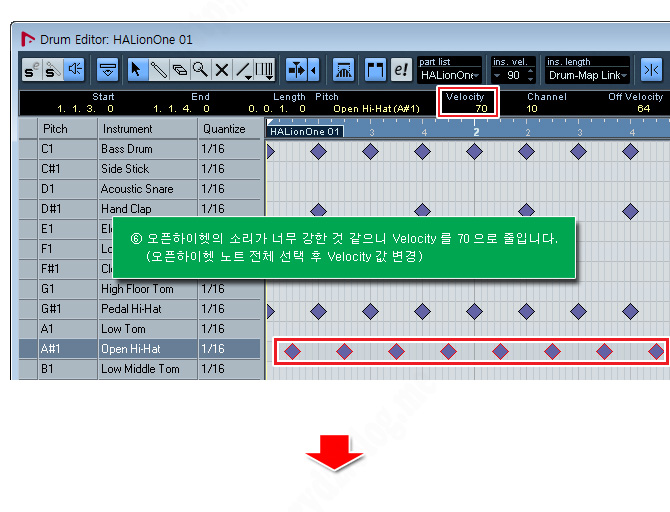Click the End position value field
Screen dimensions: 670x512
[x=182, y=109]
